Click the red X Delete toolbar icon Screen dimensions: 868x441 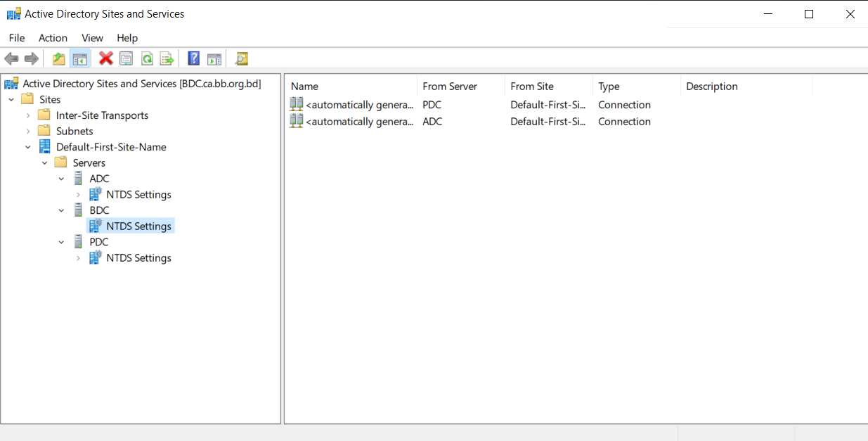click(x=106, y=59)
